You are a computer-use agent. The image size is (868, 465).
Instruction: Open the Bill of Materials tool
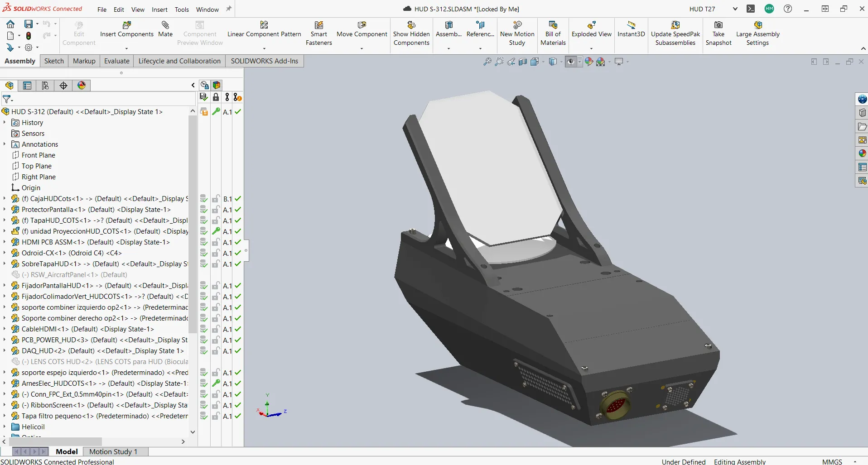(553, 33)
